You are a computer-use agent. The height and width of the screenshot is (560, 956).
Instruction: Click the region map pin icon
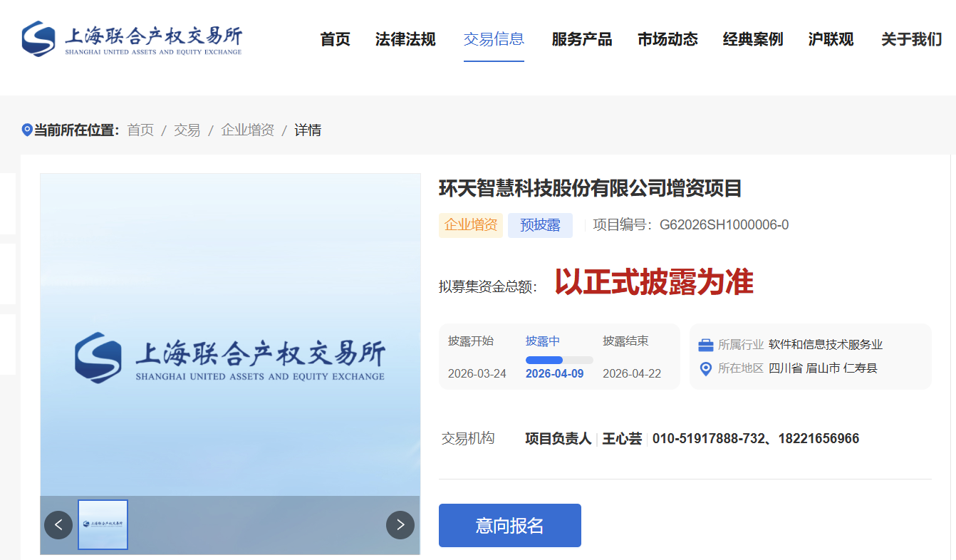[x=705, y=368]
